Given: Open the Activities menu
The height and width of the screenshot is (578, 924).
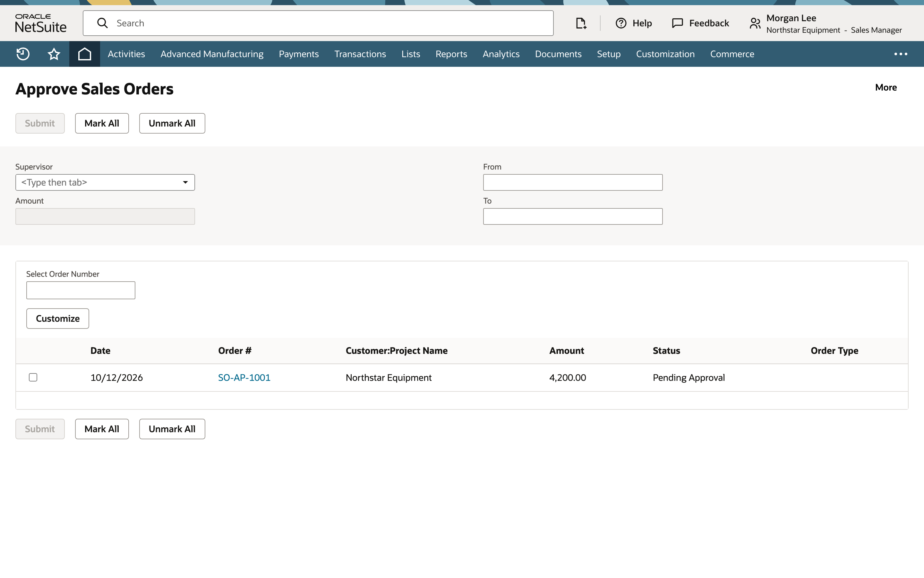Looking at the screenshot, I should pyautogui.click(x=126, y=54).
